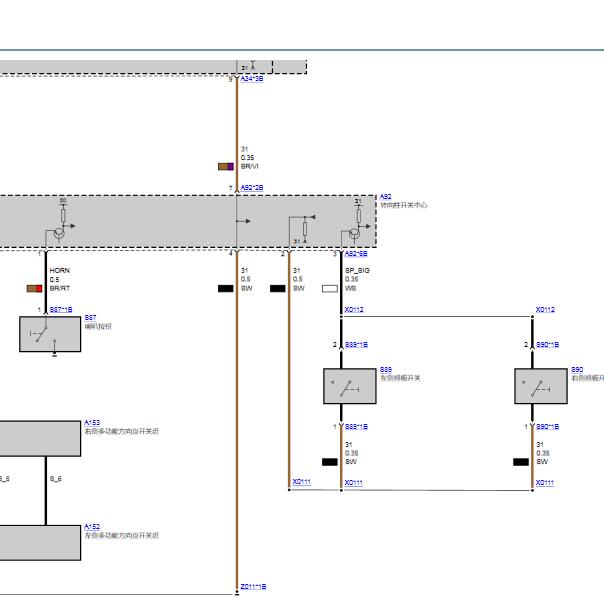604x607 pixels.
Task: Open the A153 component link
Action: [x=92, y=423]
